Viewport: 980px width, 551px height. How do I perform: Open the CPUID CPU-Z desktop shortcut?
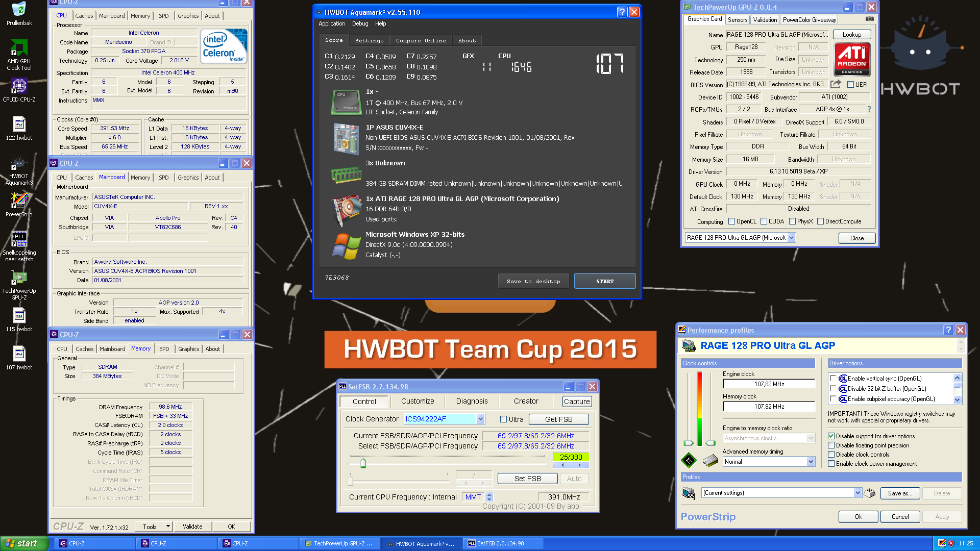pyautogui.click(x=19, y=90)
